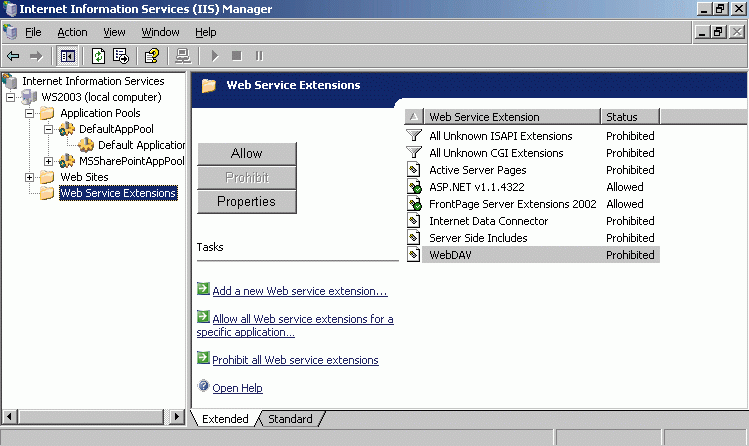Expand the MSSharePointAppPool tree node
749x446 pixels.
(48, 161)
